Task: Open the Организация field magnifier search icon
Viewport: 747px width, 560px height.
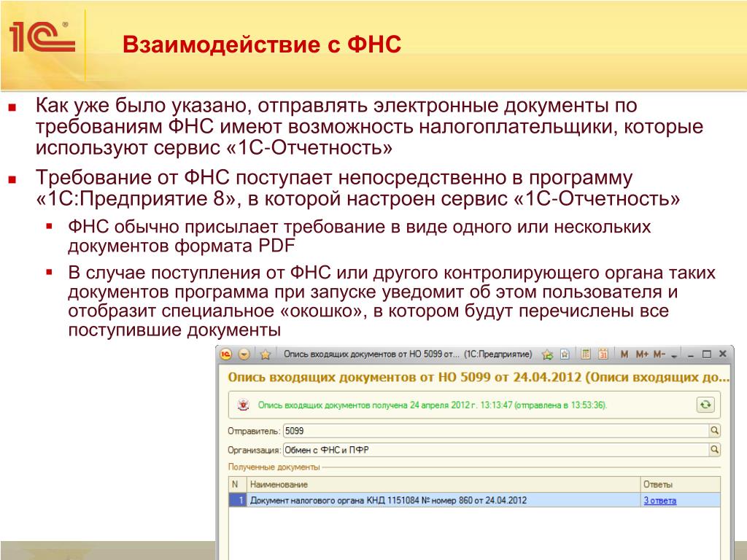Action: click(x=715, y=449)
